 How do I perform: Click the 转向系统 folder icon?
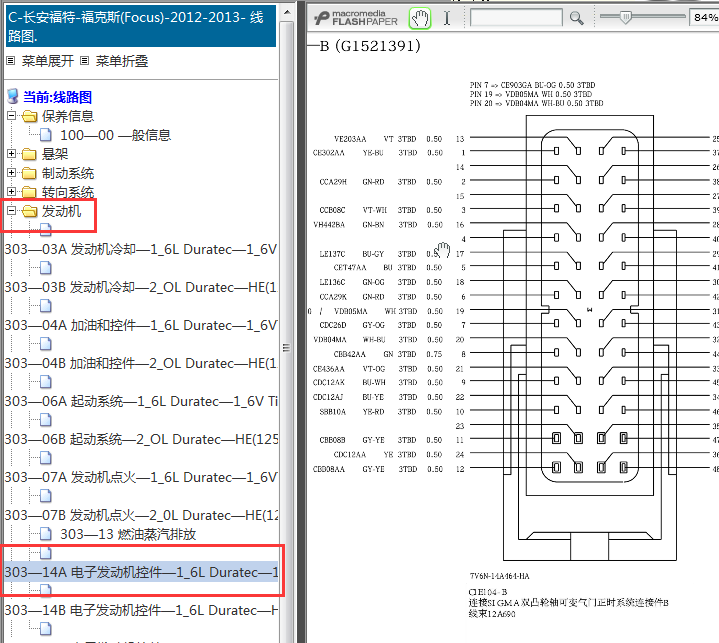click(29, 192)
